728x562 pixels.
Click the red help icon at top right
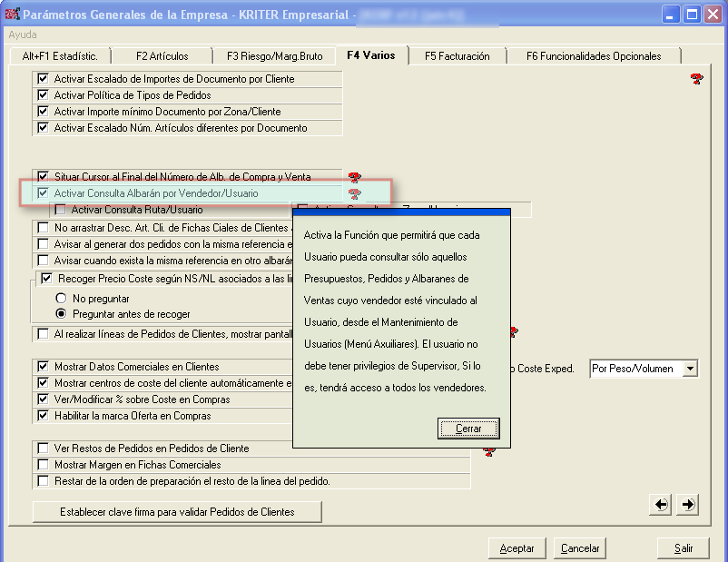tap(696, 79)
